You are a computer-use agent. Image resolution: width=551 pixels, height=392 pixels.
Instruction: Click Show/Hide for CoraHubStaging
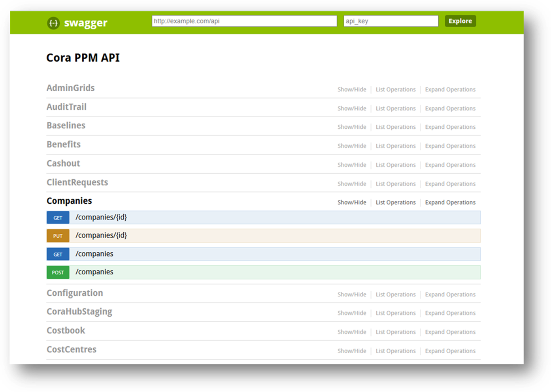click(x=352, y=313)
